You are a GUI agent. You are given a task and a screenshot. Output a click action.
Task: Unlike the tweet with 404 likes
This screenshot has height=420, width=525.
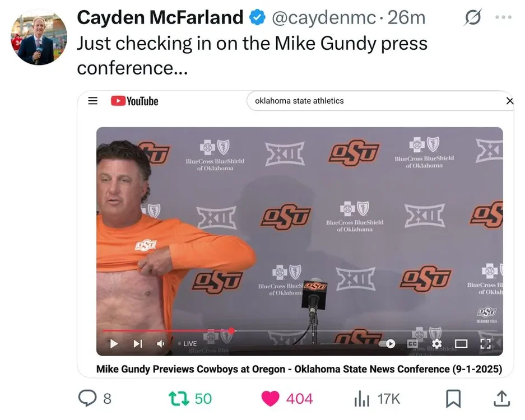[x=270, y=399]
